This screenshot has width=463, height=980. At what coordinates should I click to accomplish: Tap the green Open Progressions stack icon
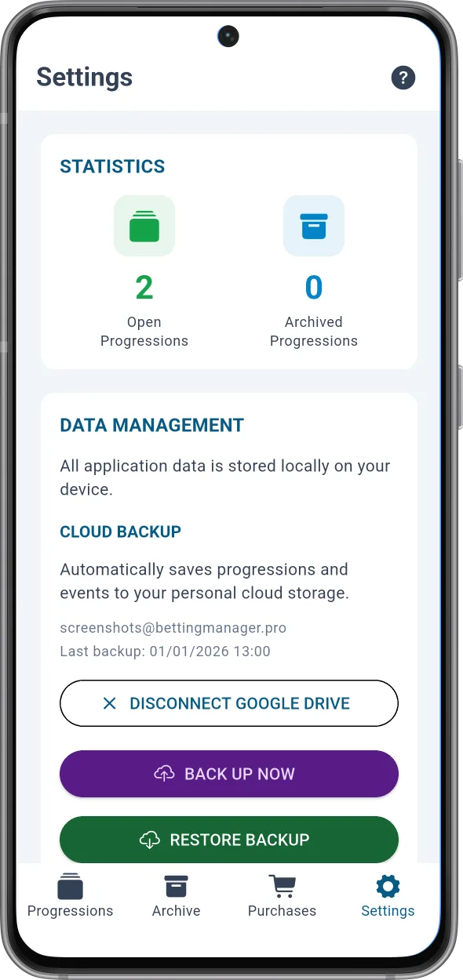coord(144,226)
